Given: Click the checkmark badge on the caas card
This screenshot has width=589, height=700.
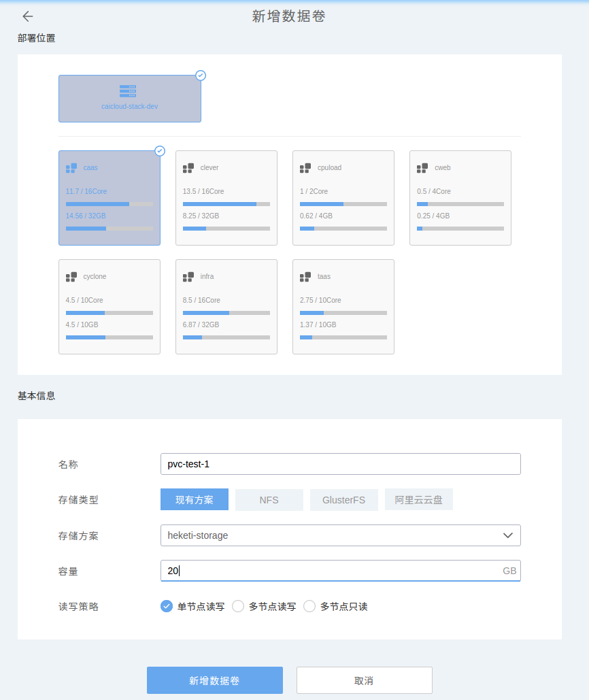Looking at the screenshot, I should 159,151.
